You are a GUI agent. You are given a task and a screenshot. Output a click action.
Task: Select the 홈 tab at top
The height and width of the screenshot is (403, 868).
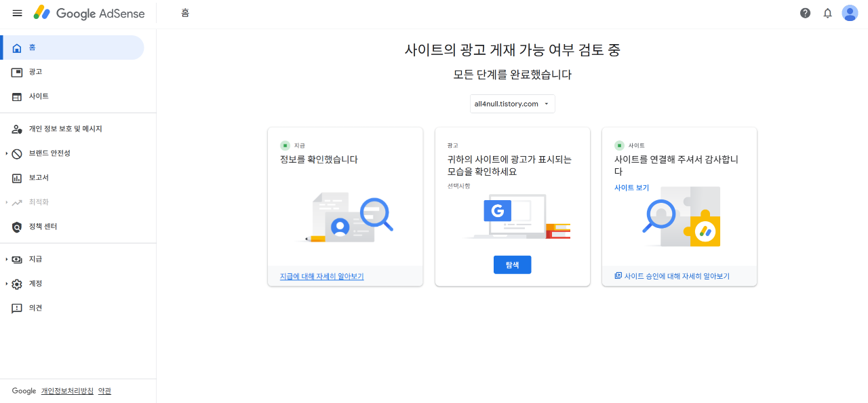click(x=184, y=13)
